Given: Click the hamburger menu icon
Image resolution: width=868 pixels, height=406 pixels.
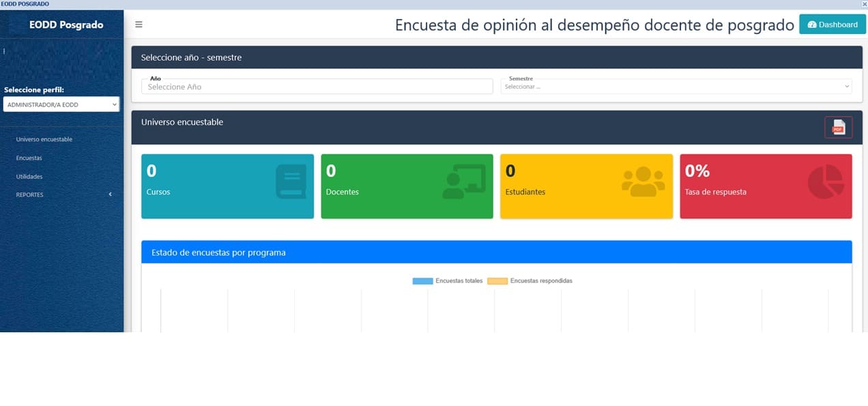Looking at the screenshot, I should click(x=139, y=24).
